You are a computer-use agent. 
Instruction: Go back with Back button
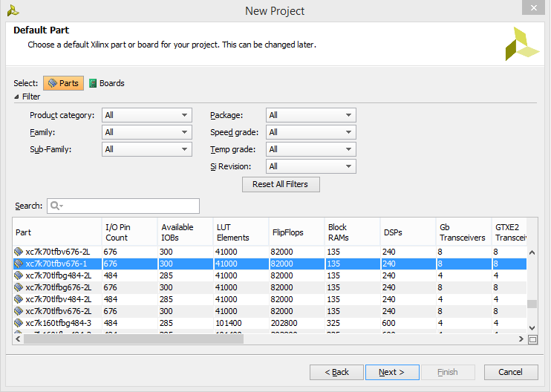coord(336,372)
